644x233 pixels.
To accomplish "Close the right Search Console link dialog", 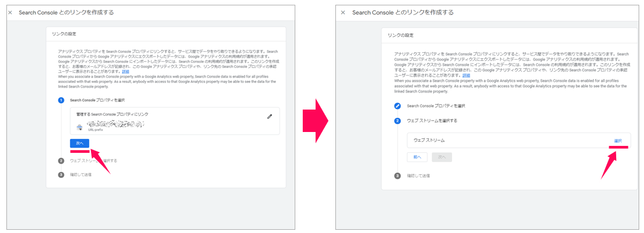I will pos(343,12).
